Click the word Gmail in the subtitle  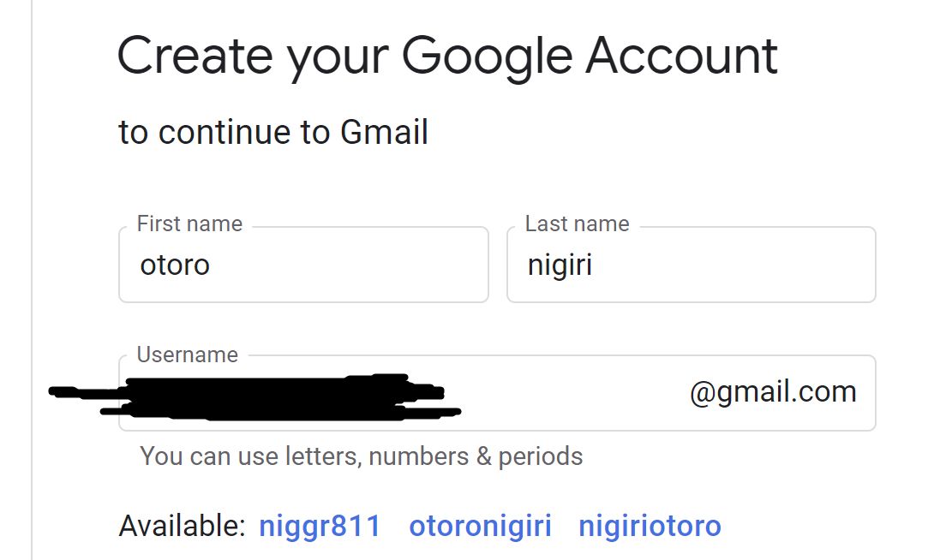386,132
